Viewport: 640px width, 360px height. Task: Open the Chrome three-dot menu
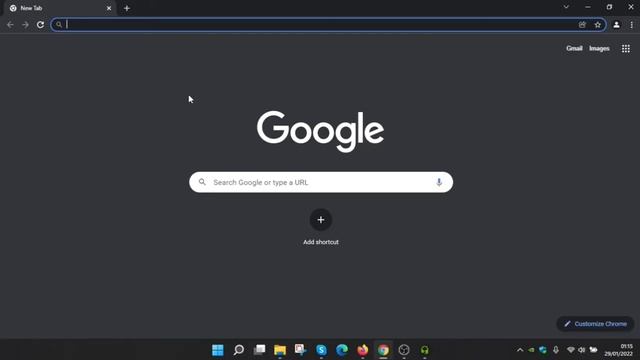click(631, 25)
